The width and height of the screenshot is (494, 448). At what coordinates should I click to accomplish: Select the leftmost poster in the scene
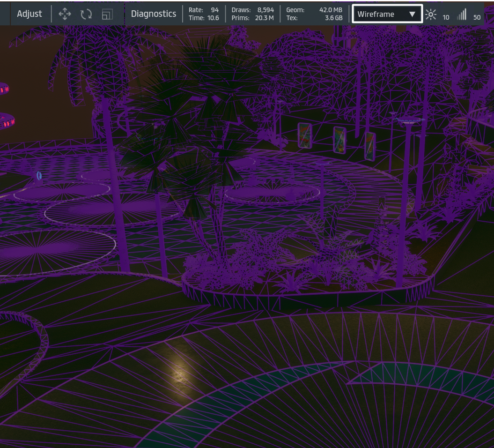point(305,135)
